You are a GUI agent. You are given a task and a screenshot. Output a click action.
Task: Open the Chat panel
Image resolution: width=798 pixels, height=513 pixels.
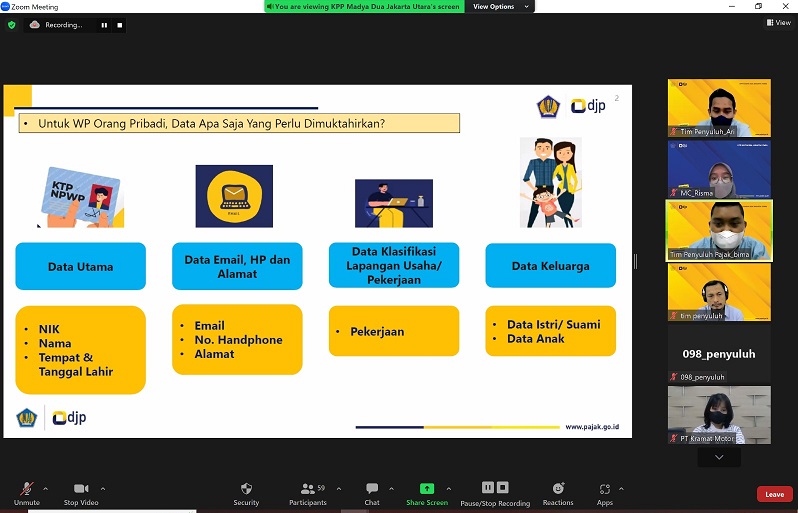click(372, 490)
